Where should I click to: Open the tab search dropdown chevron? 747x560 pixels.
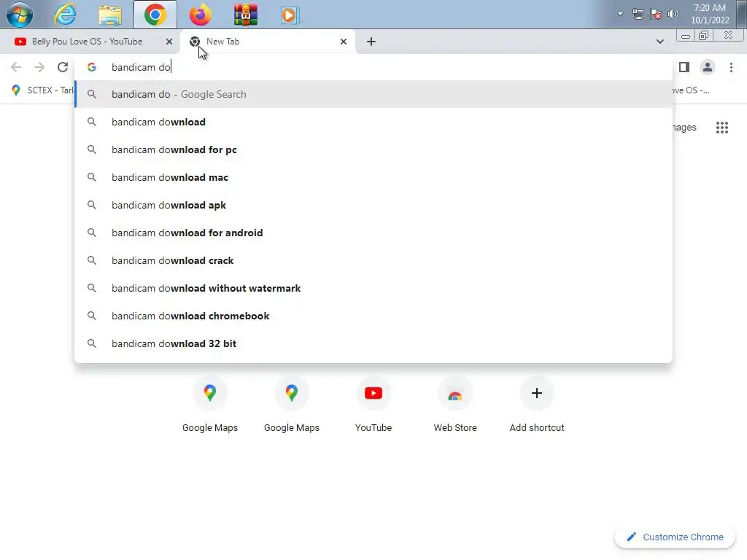tap(659, 42)
